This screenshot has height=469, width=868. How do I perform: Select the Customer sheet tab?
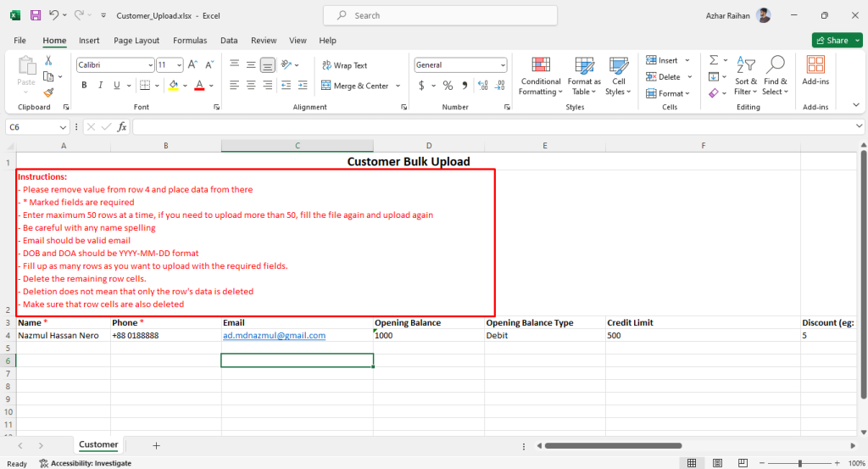click(x=98, y=444)
